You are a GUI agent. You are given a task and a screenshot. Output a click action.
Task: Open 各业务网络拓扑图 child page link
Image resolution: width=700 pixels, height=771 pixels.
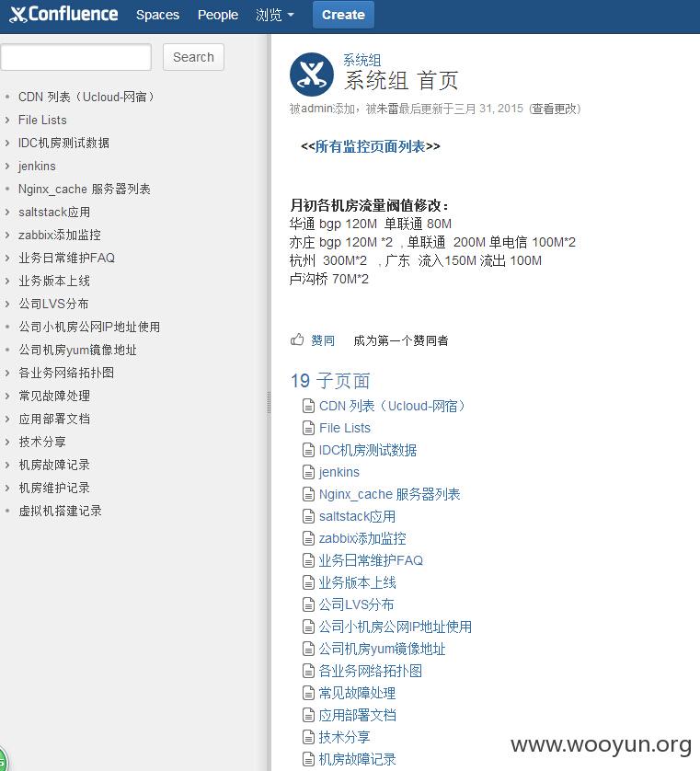click(371, 672)
